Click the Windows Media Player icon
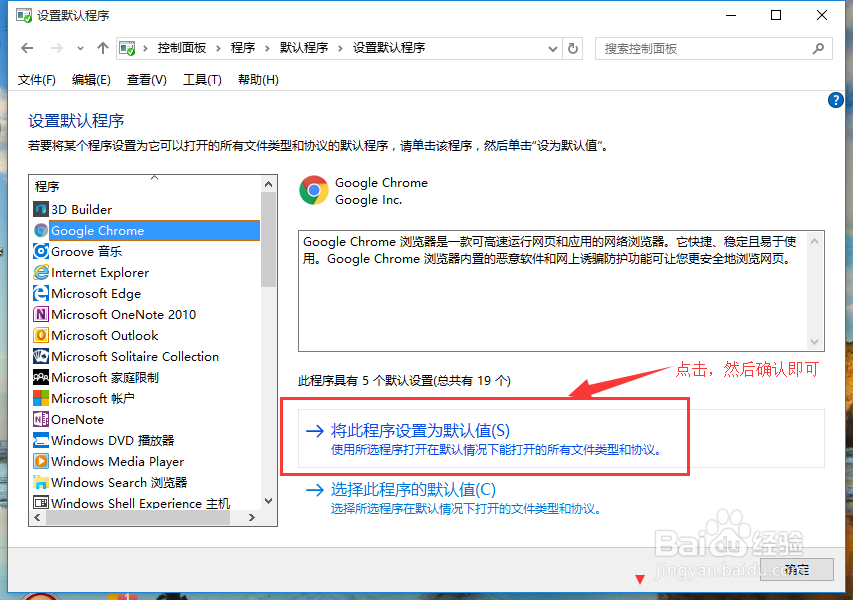This screenshot has width=853, height=600. point(41,461)
